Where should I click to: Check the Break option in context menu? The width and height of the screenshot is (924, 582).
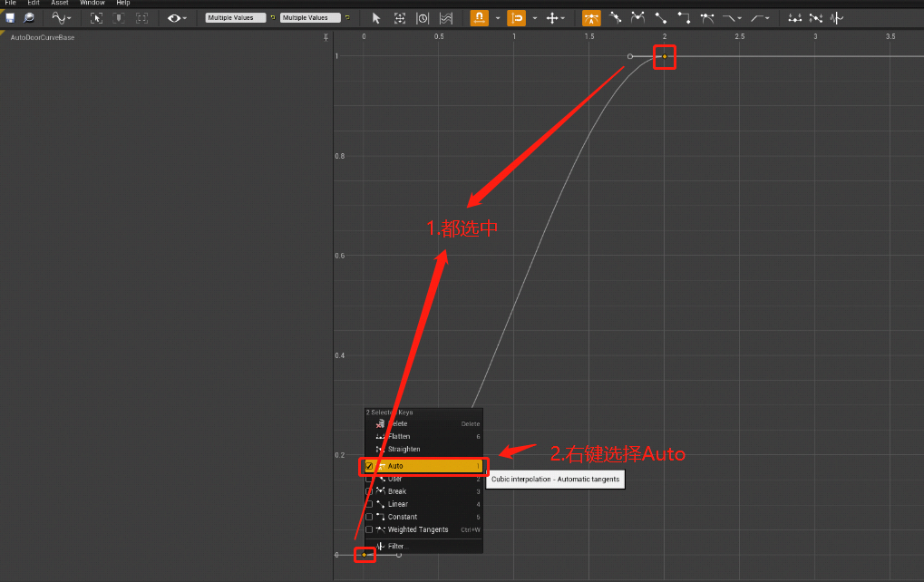pos(423,491)
